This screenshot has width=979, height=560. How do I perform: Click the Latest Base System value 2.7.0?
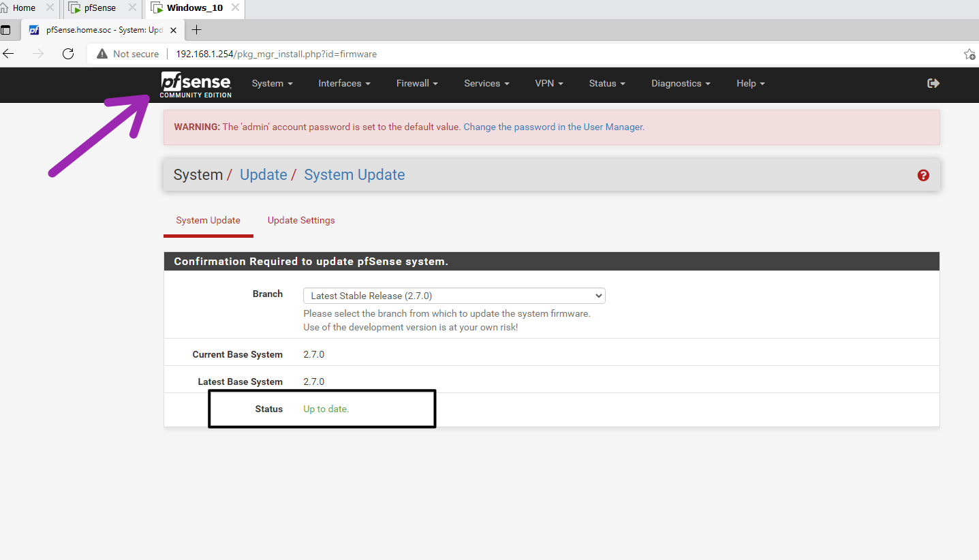click(x=314, y=382)
